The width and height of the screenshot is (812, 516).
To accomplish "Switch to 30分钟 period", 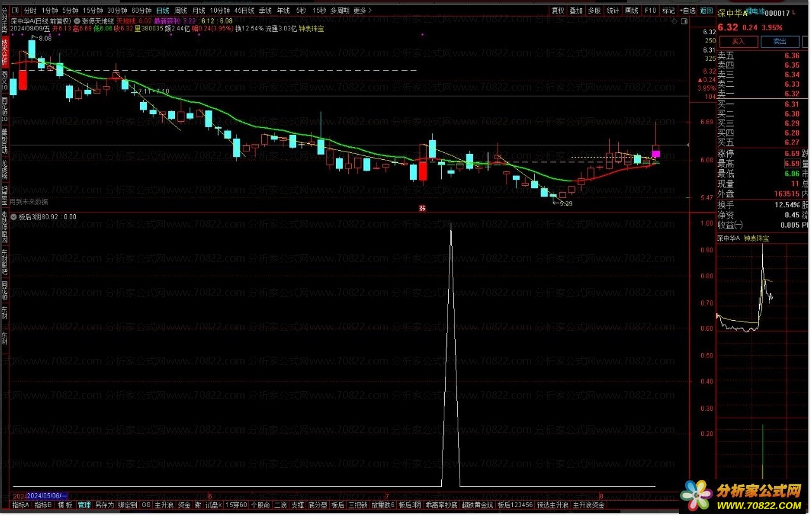I will click(117, 11).
